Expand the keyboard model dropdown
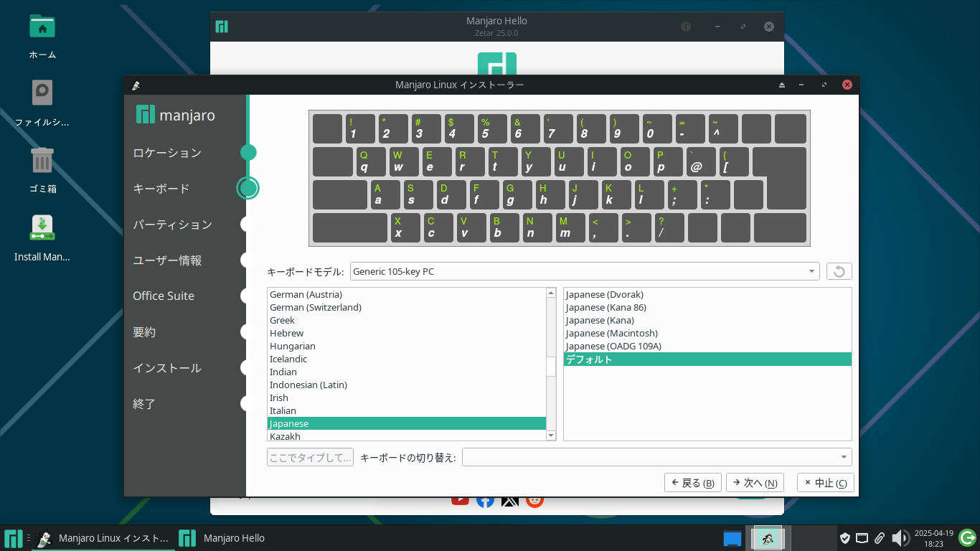Viewport: 980px width, 551px height. 585,271
